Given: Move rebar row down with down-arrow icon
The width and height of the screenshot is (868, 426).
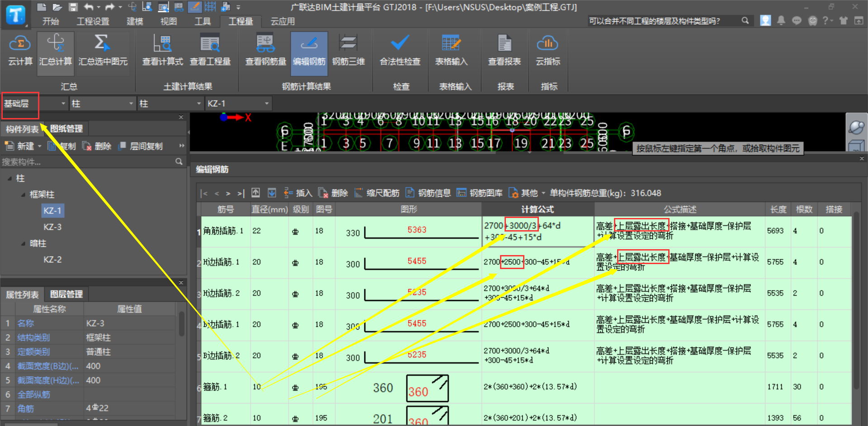Looking at the screenshot, I should click(272, 193).
